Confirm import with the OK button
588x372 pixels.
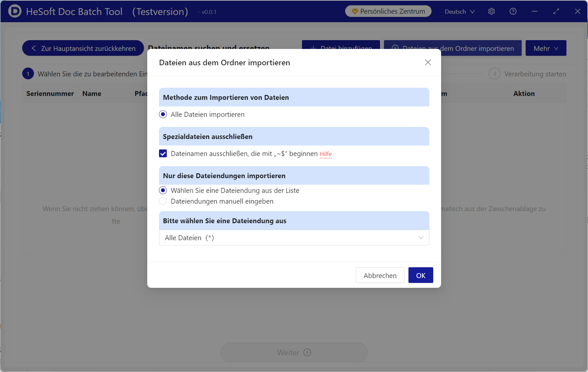point(421,275)
